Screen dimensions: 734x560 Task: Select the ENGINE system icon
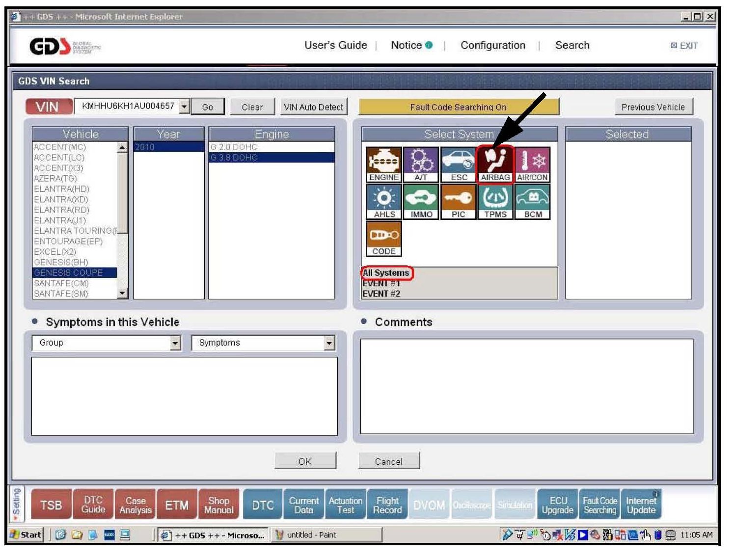pyautogui.click(x=383, y=164)
